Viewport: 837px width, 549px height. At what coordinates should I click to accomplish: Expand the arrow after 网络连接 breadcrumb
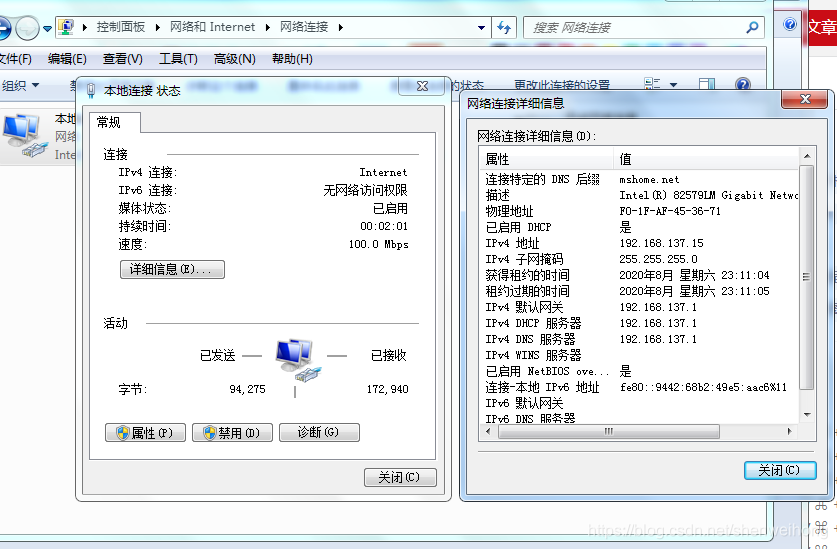(341, 27)
